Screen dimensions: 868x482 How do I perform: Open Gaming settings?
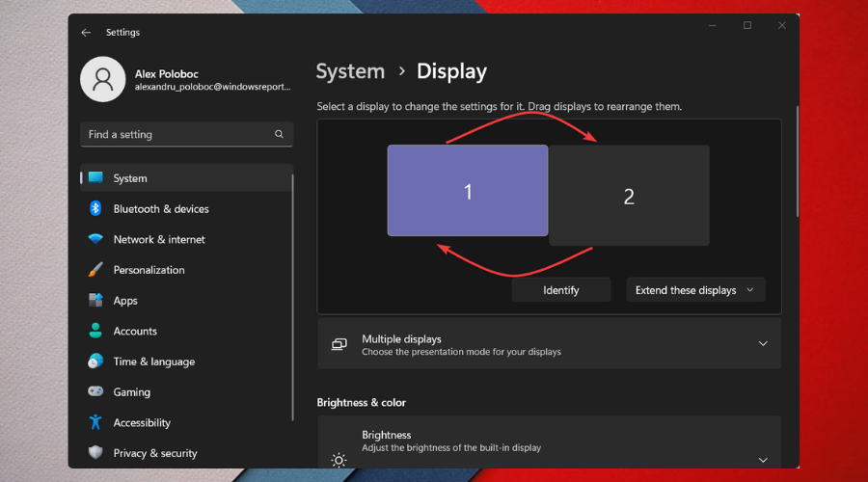[186, 391]
